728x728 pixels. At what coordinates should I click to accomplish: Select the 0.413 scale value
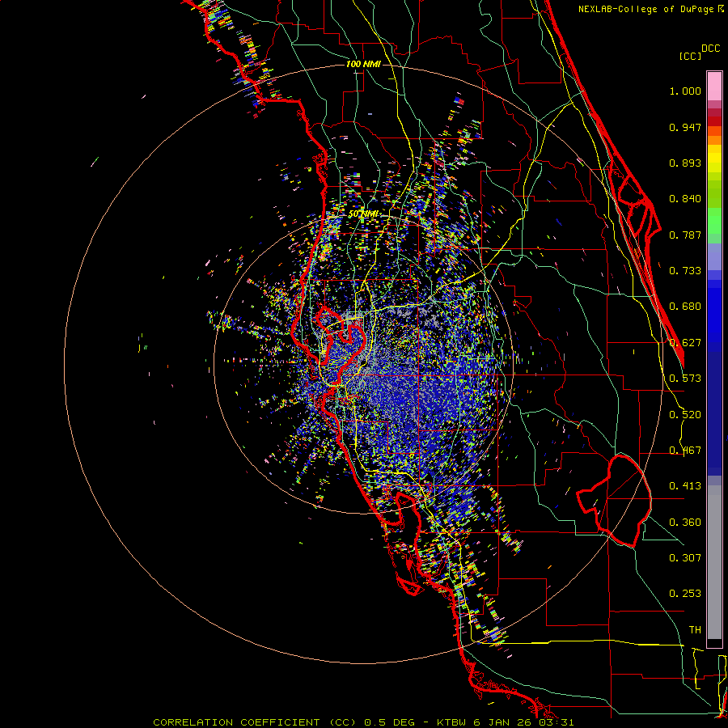pos(685,486)
